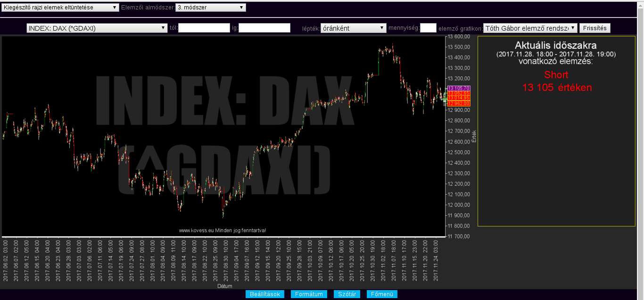Change the lépték from 'óránként'
Viewport: 644px width, 300px height.
point(353,28)
